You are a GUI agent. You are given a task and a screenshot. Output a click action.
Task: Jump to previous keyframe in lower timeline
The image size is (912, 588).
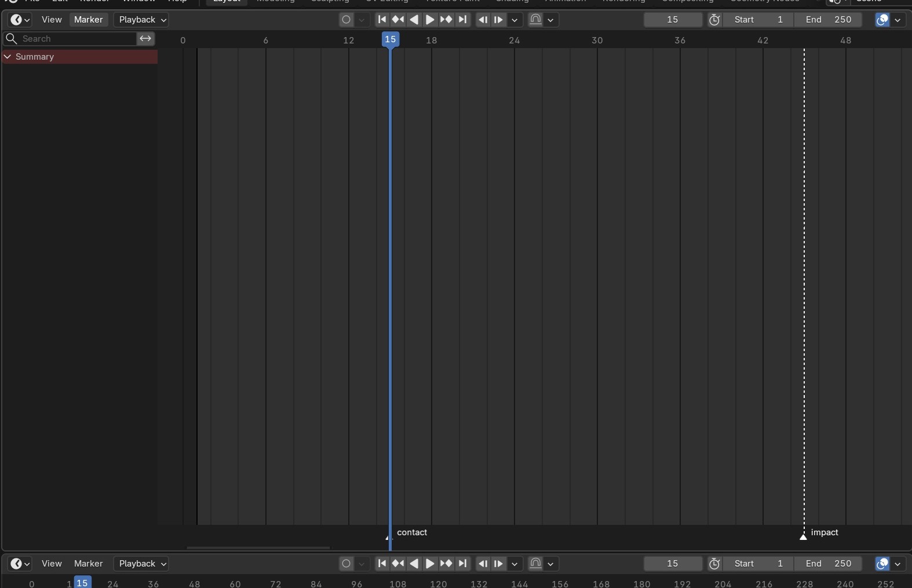[x=398, y=564]
